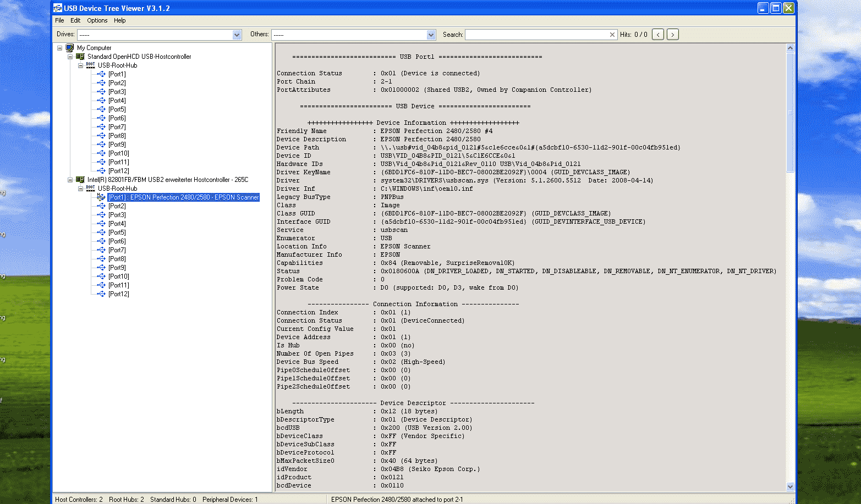Image resolution: width=861 pixels, height=504 pixels.
Task: Click the 'idVendor' line showing Seiko Epson Corp.
Action: click(379, 469)
